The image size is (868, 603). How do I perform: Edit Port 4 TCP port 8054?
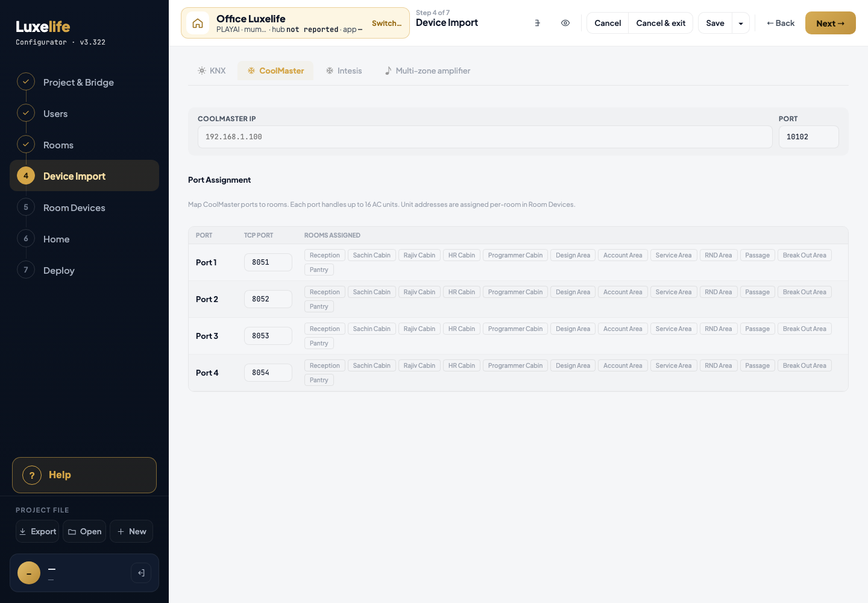click(268, 373)
